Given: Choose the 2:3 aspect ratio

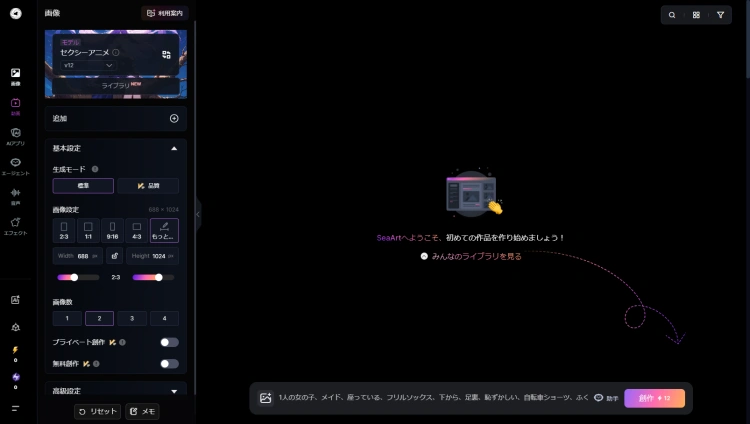Looking at the screenshot, I should click(x=64, y=231).
